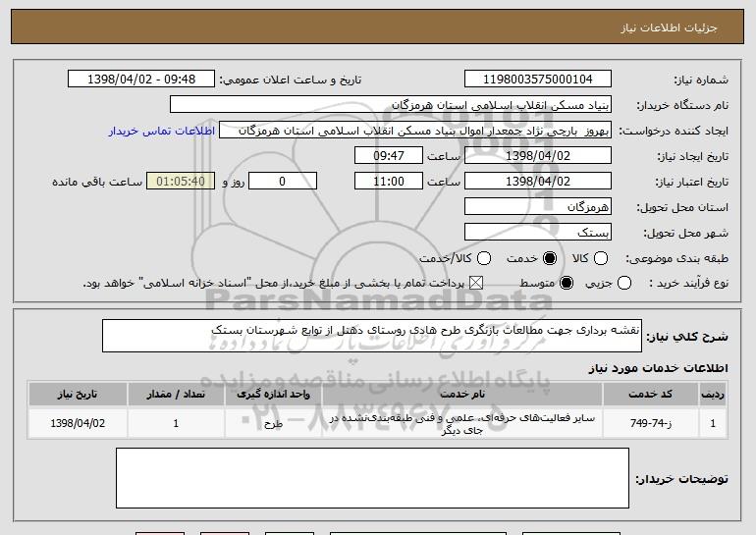This screenshot has height=535, width=756.
Task: Click the نام خدمت column header
Action: point(462,395)
